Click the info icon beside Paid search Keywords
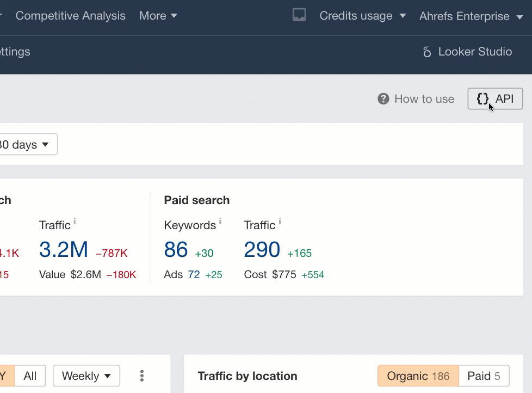 coord(220,220)
